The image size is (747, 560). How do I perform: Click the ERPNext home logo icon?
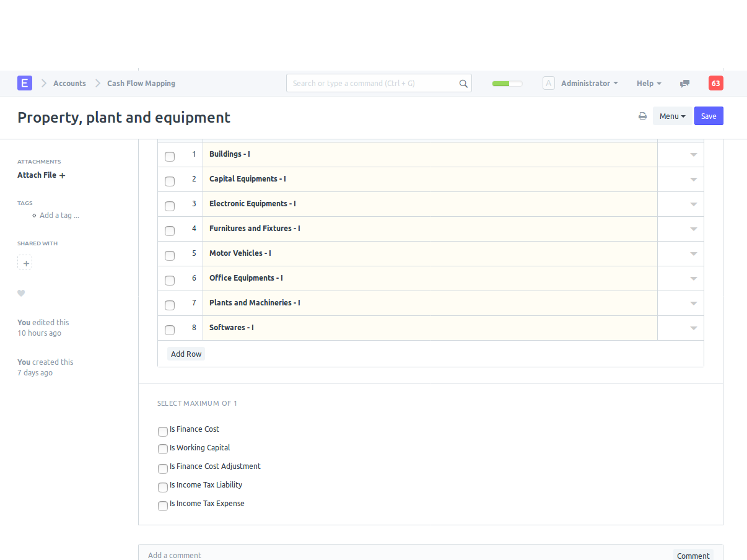point(25,83)
